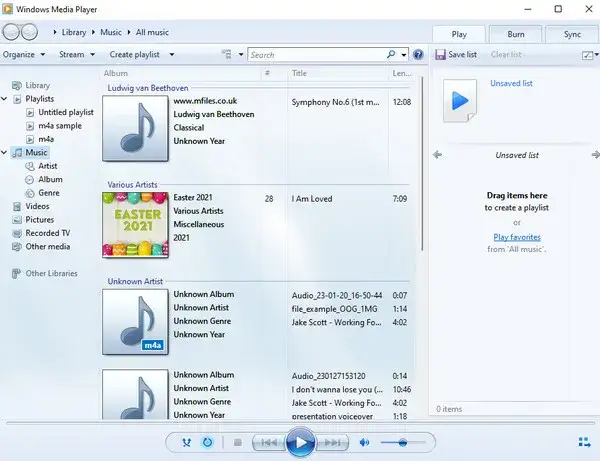Start playback with the big Play button

coord(300,443)
